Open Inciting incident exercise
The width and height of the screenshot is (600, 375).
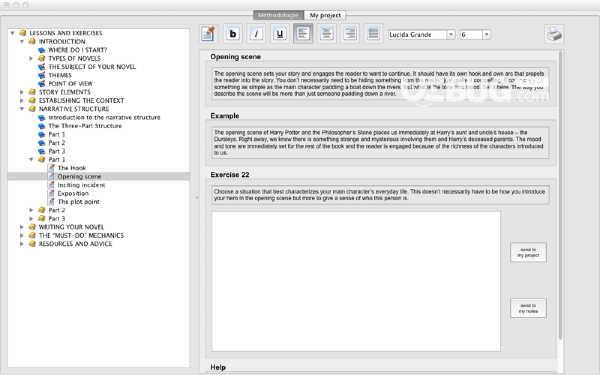click(81, 185)
